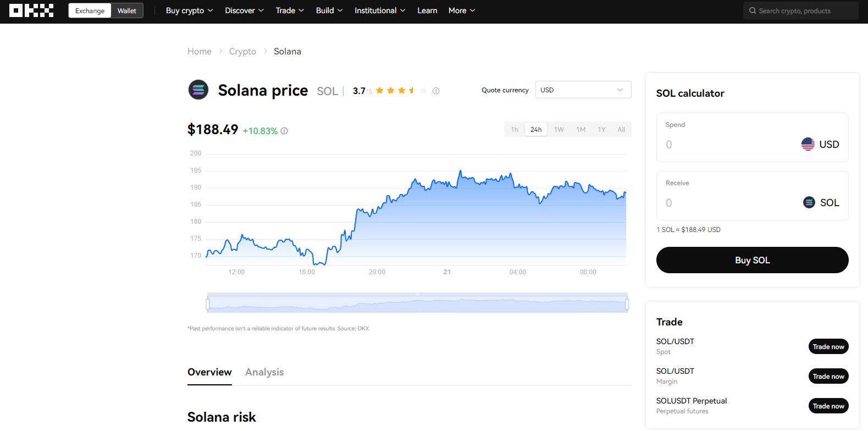Click the Spend amount input field
868x431 pixels.
726,145
